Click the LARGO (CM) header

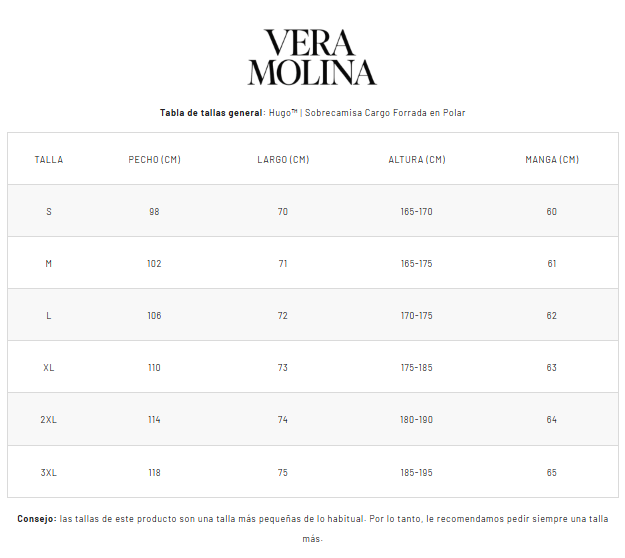283,160
